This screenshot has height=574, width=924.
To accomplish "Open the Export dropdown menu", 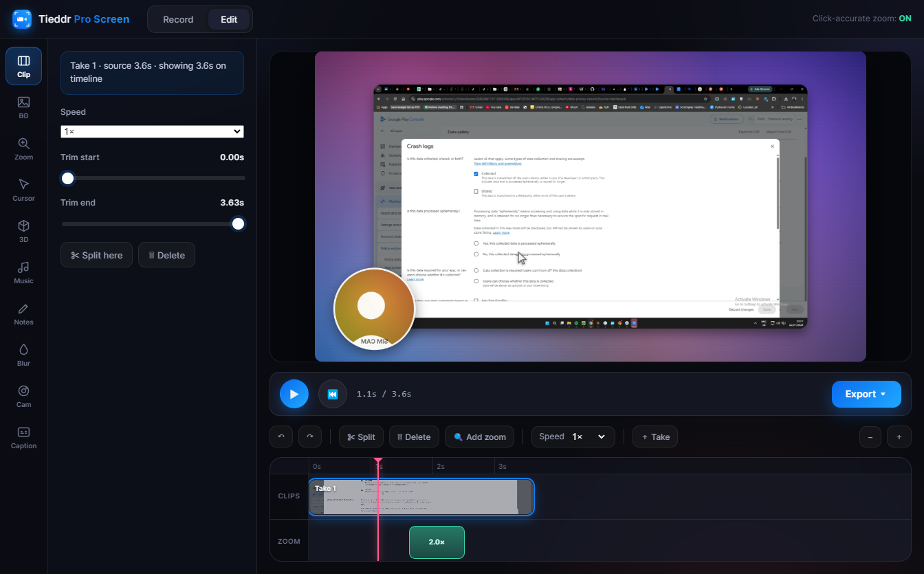I will 866,394.
